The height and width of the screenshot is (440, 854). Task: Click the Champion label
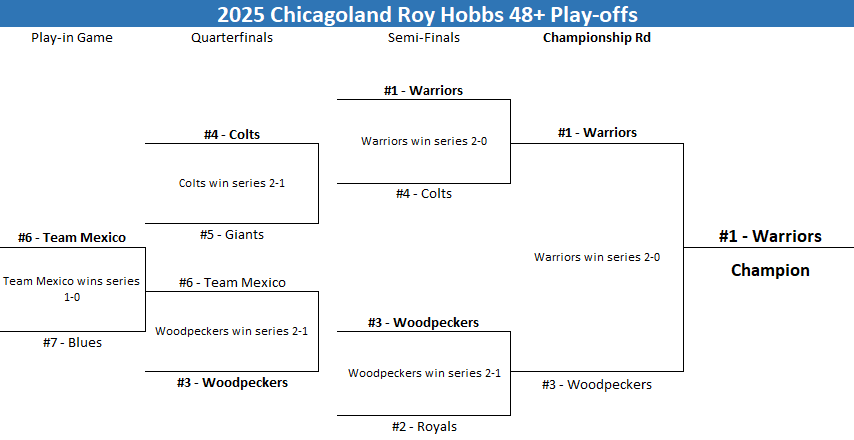(770, 270)
